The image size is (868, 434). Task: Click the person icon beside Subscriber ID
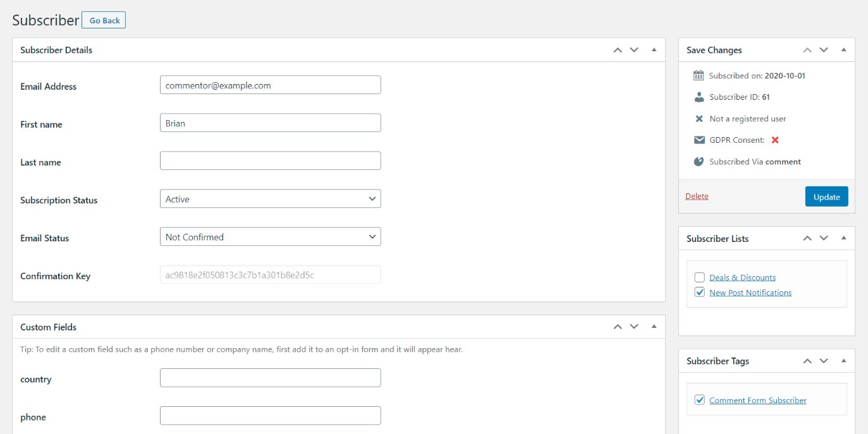coord(699,97)
